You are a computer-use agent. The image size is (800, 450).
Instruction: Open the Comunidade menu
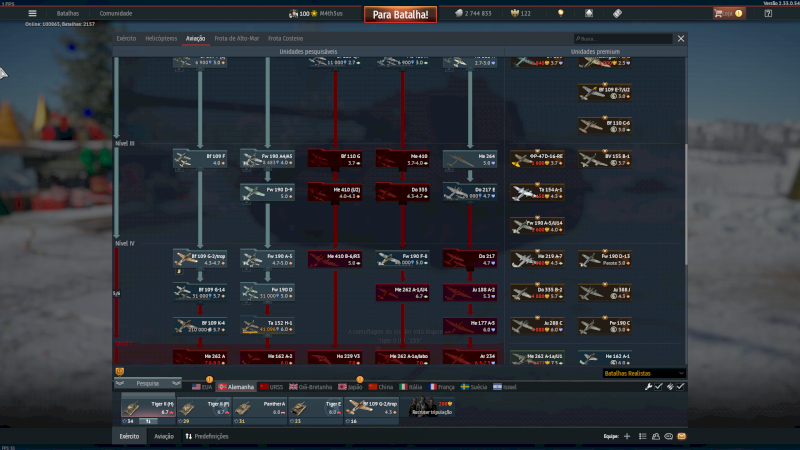pyautogui.click(x=116, y=13)
